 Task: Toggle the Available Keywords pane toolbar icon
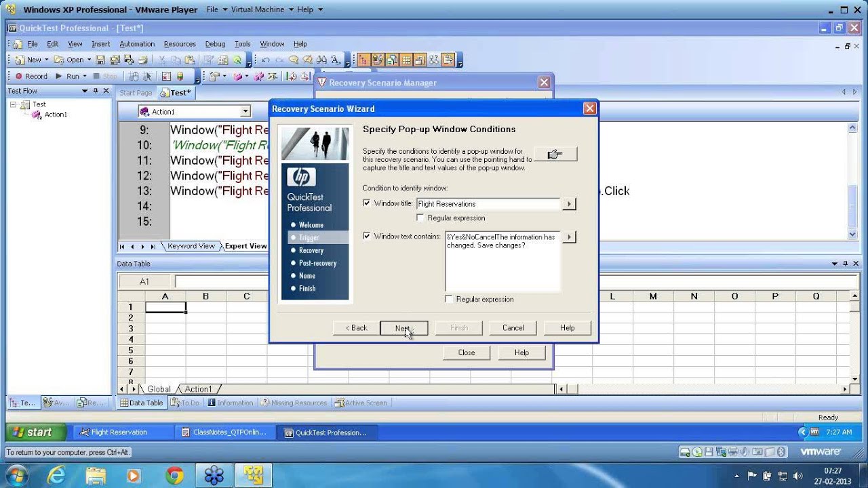coord(377,60)
